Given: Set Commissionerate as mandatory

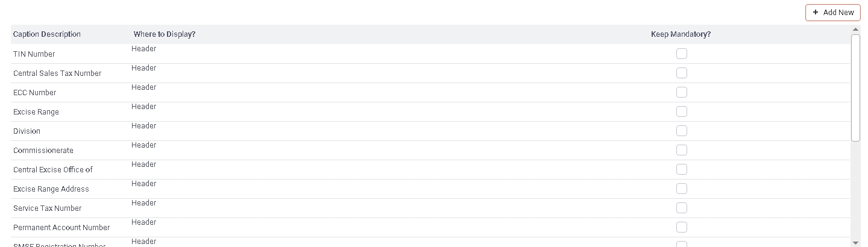Looking at the screenshot, I should [x=681, y=150].
